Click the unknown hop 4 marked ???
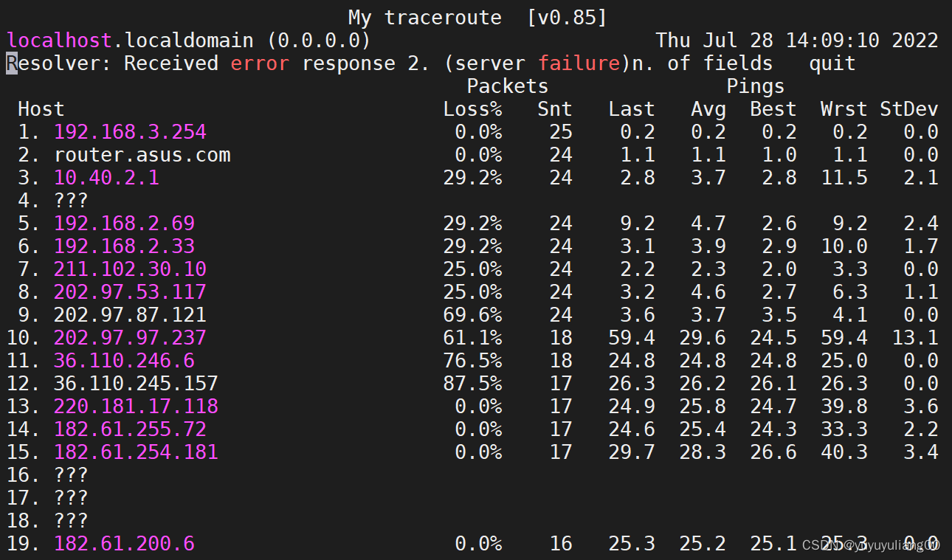Viewport: 952px width, 560px height. tap(70, 200)
